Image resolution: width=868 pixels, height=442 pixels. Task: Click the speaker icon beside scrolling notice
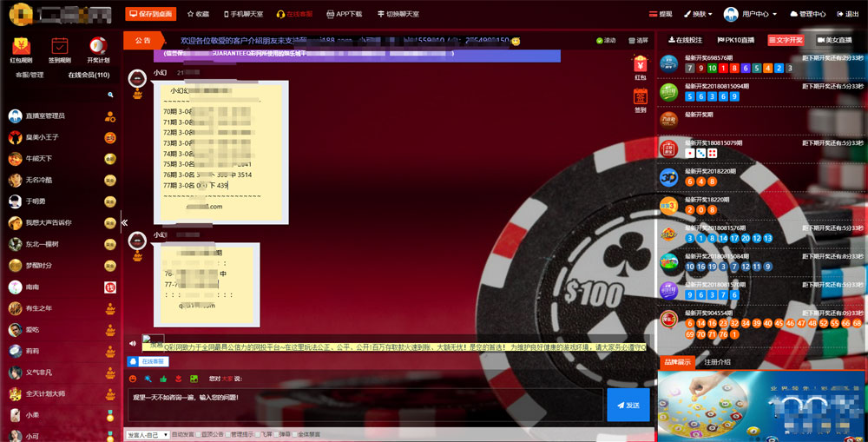point(133,343)
